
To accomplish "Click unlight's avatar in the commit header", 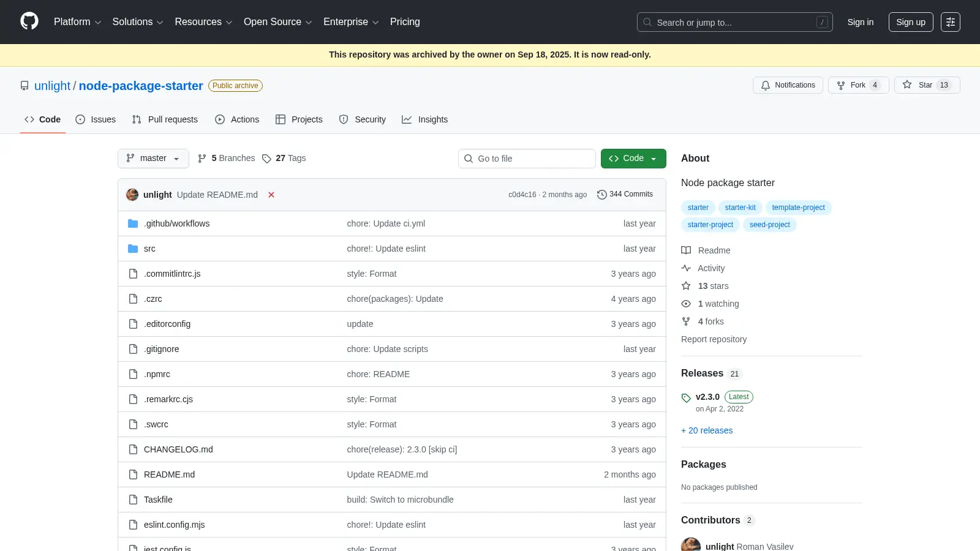I will [132, 195].
